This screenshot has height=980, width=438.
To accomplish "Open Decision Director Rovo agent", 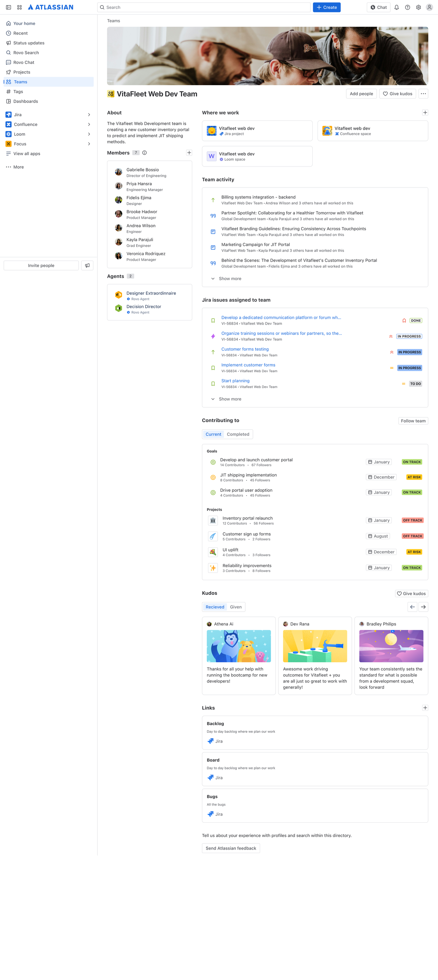I will pyautogui.click(x=150, y=309).
